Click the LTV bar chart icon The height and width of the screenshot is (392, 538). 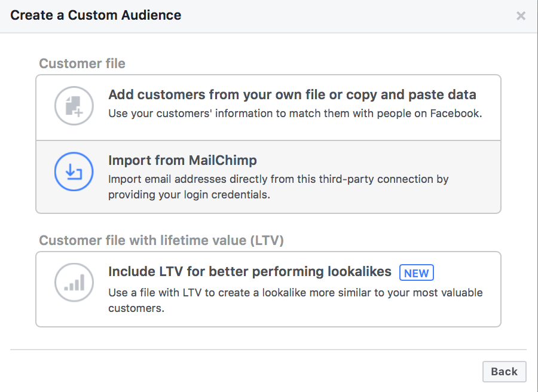click(x=74, y=283)
